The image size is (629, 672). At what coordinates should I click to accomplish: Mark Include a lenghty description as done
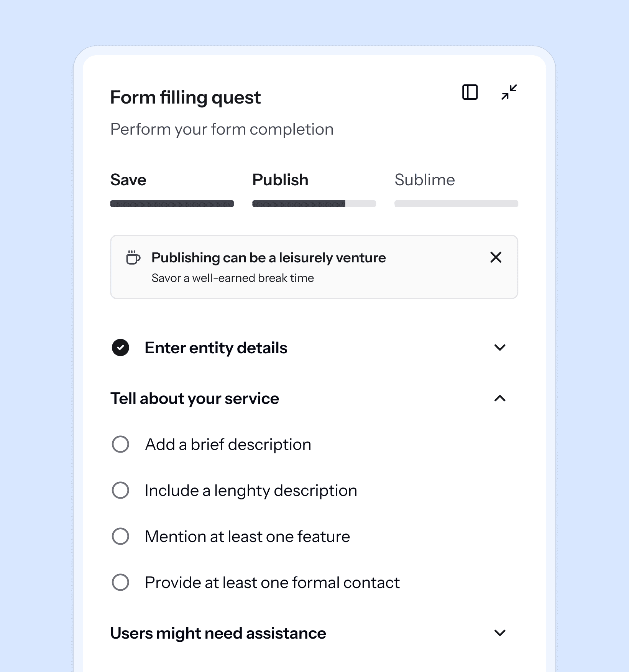click(120, 490)
